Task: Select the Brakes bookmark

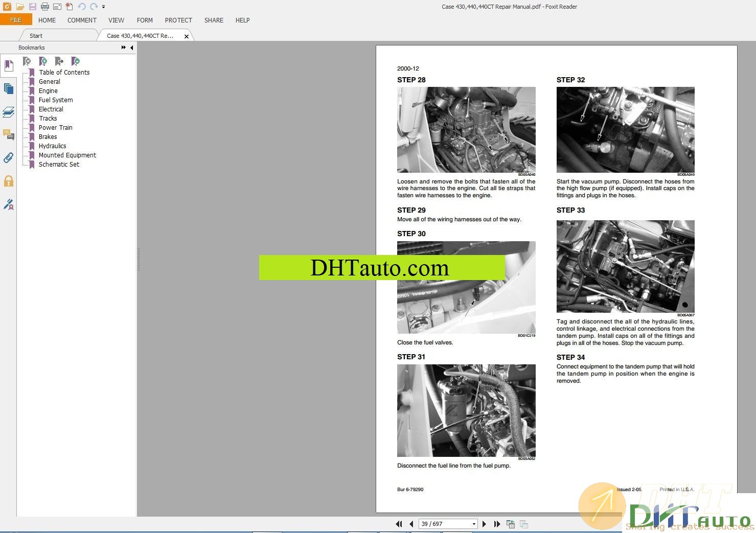Action: [x=48, y=137]
